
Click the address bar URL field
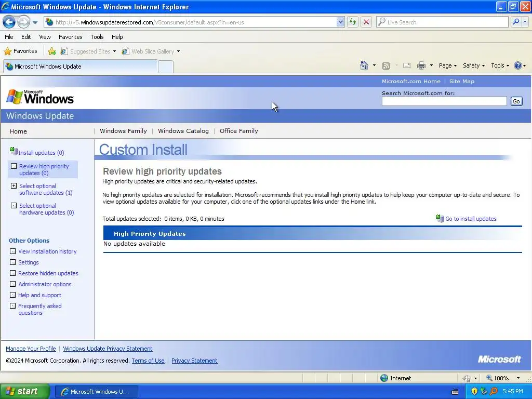tap(195, 22)
